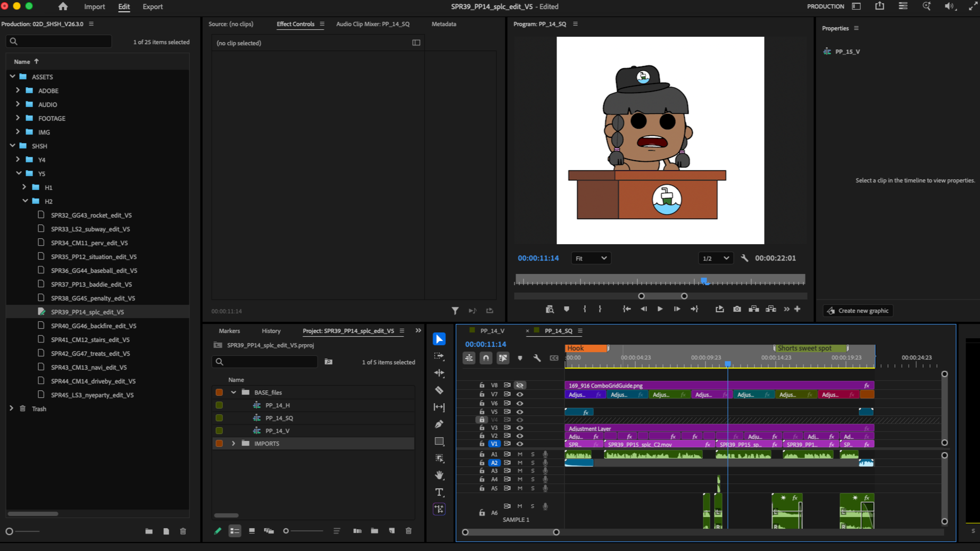Click the Production panel search field

pos(59,41)
